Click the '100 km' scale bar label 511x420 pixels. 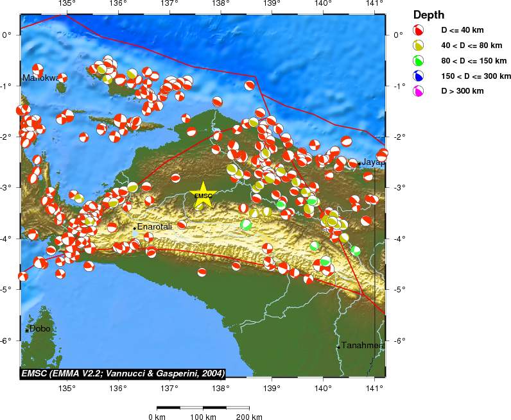(x=203, y=417)
